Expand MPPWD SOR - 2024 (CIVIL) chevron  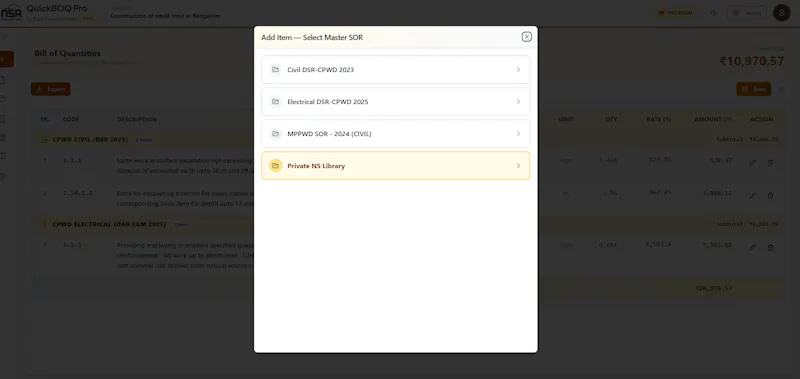(518, 134)
